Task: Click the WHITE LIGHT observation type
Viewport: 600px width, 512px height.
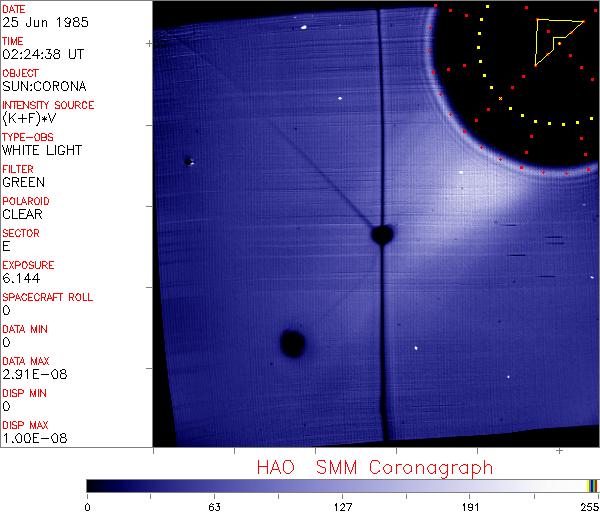Action: point(42,150)
